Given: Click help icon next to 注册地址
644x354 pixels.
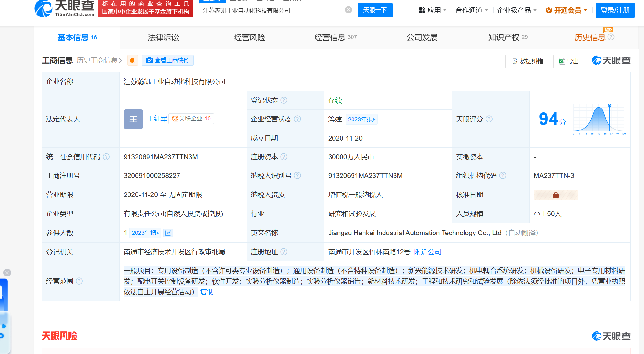Looking at the screenshot, I should pyautogui.click(x=284, y=252).
